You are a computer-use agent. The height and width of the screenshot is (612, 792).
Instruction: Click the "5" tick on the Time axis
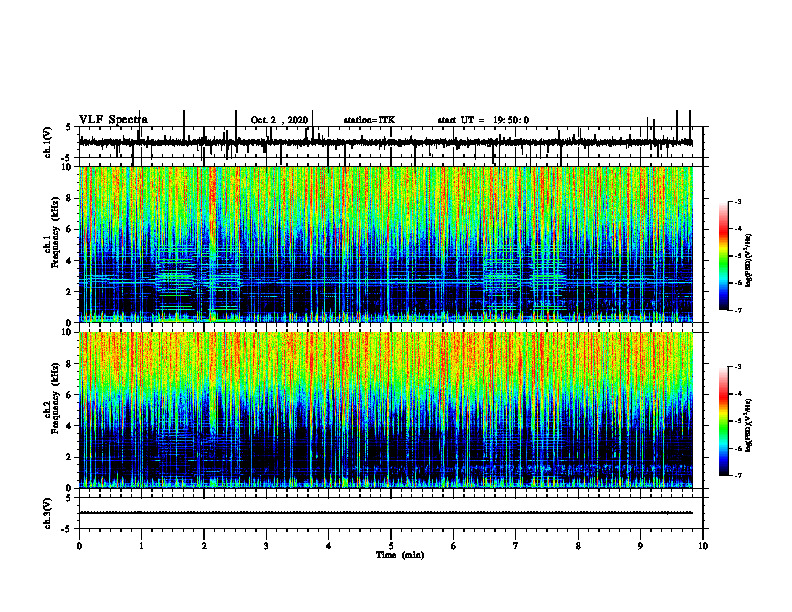click(x=391, y=546)
